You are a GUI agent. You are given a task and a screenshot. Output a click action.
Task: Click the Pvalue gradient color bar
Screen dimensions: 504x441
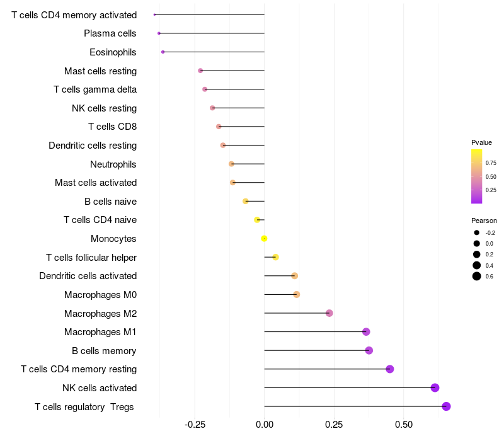(x=477, y=176)
